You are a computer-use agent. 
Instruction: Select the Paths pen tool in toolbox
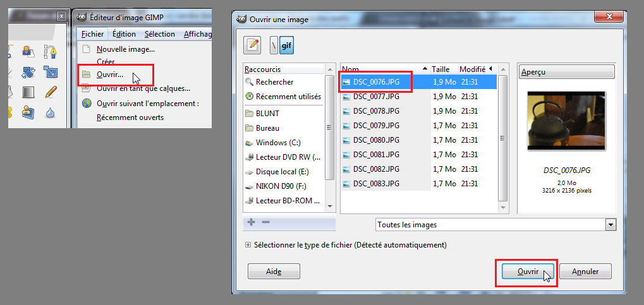pos(50,52)
